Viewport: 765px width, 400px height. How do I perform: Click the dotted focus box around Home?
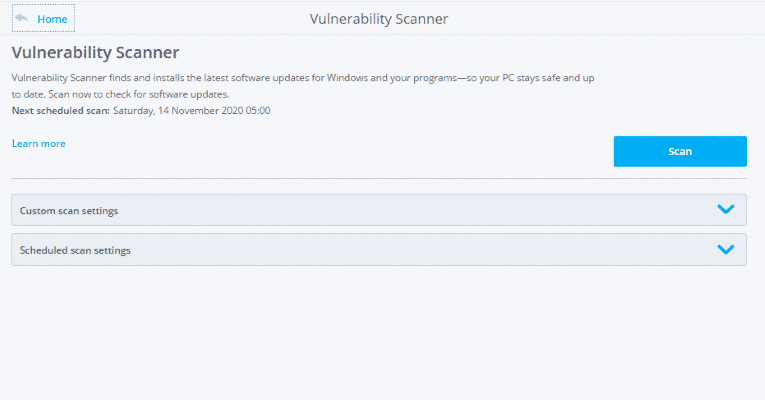click(x=43, y=19)
